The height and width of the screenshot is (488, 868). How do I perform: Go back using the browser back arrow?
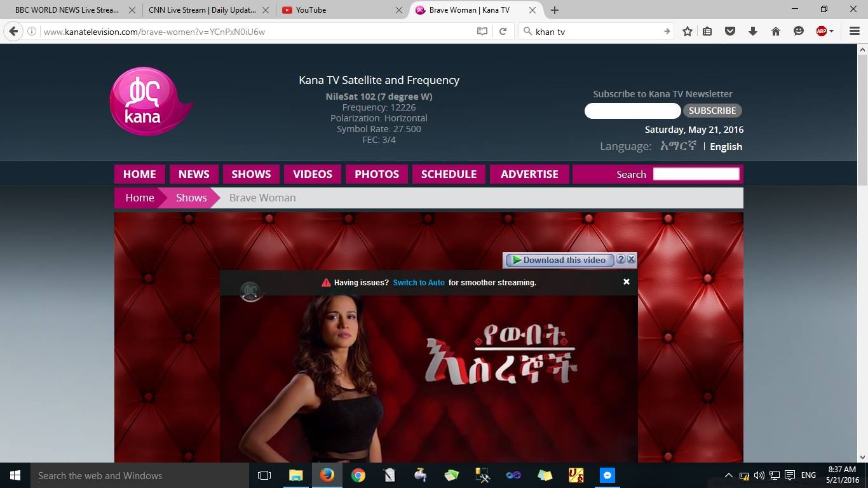point(13,31)
